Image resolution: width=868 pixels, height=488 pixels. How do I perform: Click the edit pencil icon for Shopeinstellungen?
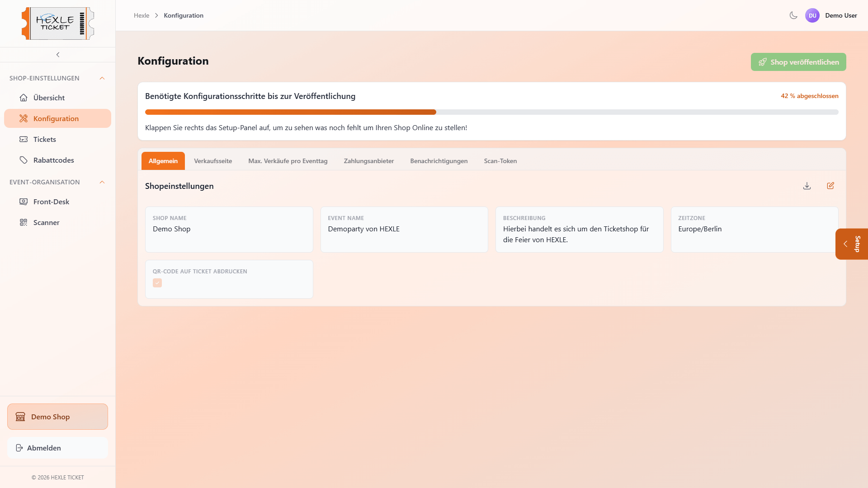tap(830, 186)
